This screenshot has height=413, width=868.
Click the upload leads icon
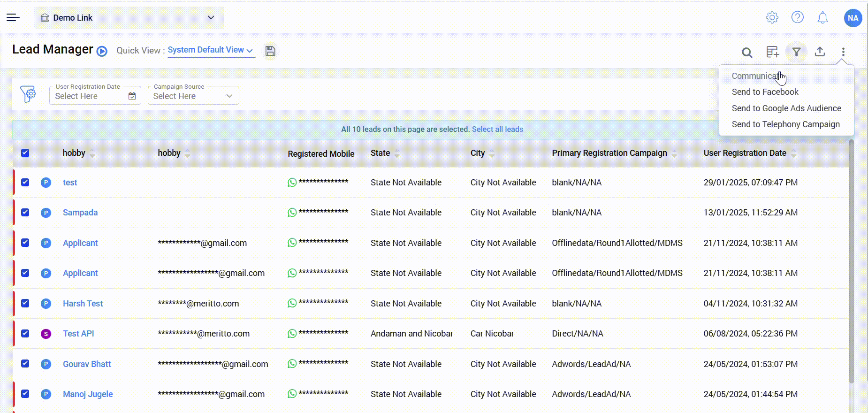[x=820, y=52]
